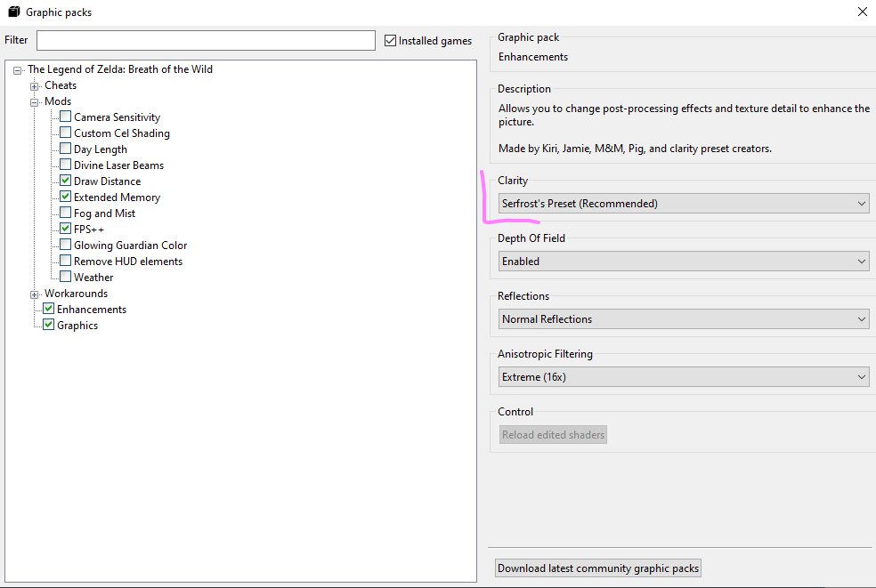Expand the Cheats tree node
Viewport: 876px width, 588px height.
pos(34,86)
